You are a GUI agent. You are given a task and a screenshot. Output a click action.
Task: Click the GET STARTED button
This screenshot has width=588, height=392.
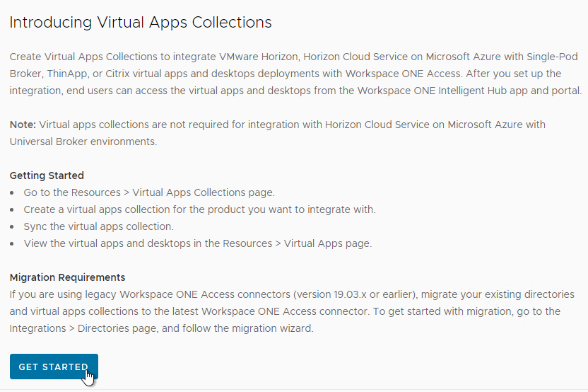click(54, 367)
